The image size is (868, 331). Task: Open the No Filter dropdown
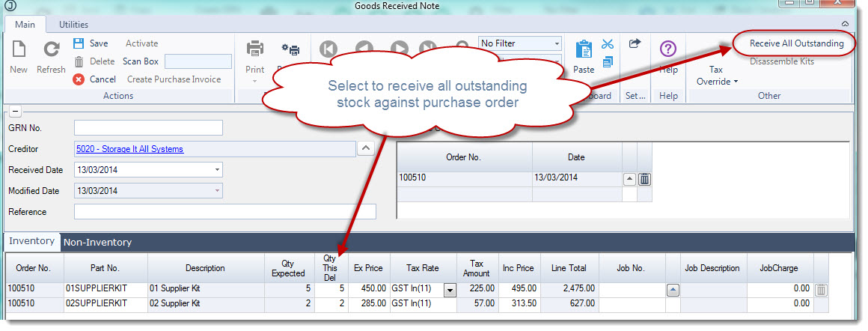556,43
